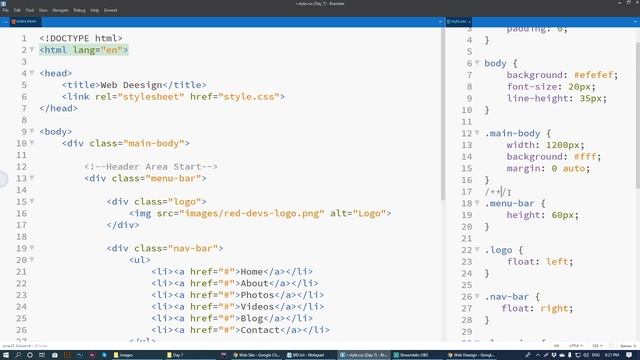Screen dimensions: 640x360
Task: Click the #fff background color value
Action: 585,157
